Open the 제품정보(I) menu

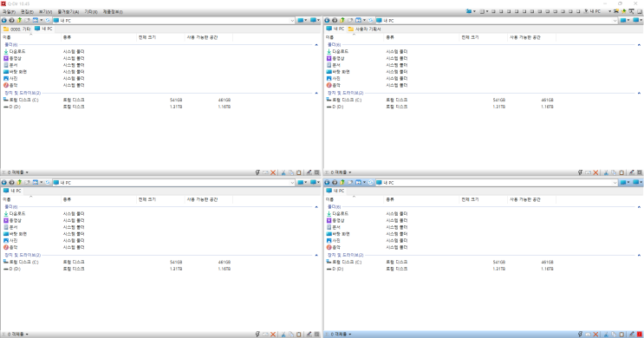113,12
